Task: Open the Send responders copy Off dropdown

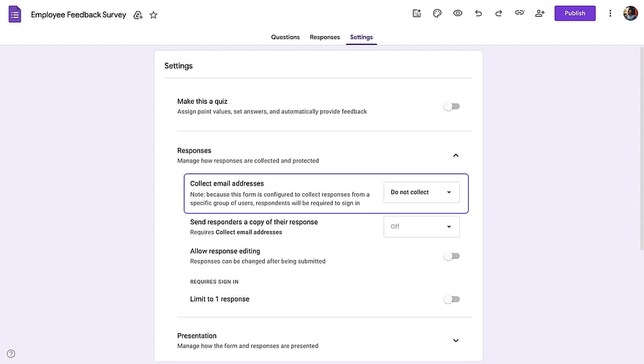Action: (421, 227)
